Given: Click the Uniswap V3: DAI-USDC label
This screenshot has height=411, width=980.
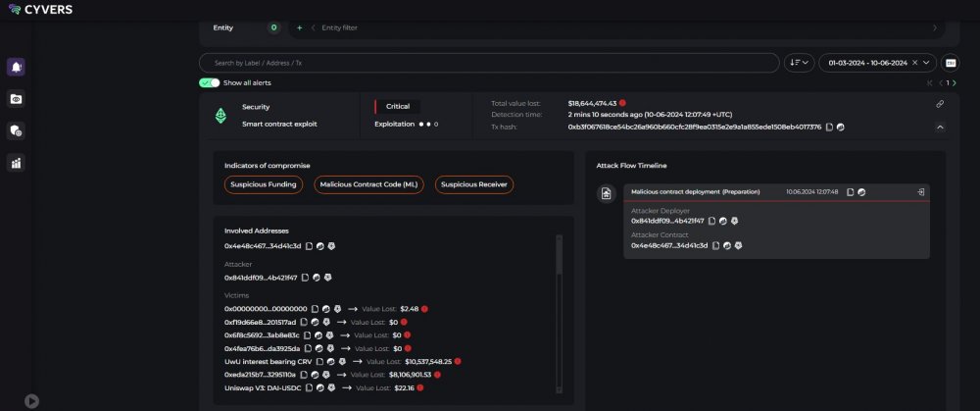Looking at the screenshot, I should tap(263, 387).
